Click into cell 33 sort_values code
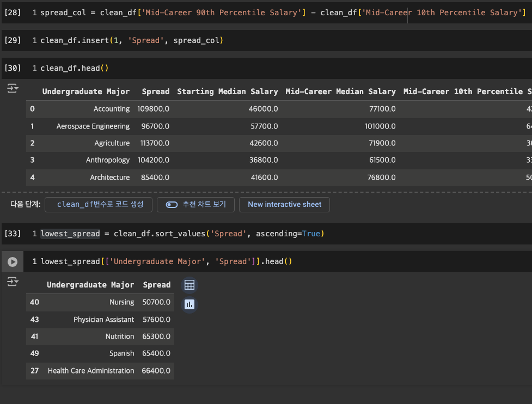 tap(182, 234)
